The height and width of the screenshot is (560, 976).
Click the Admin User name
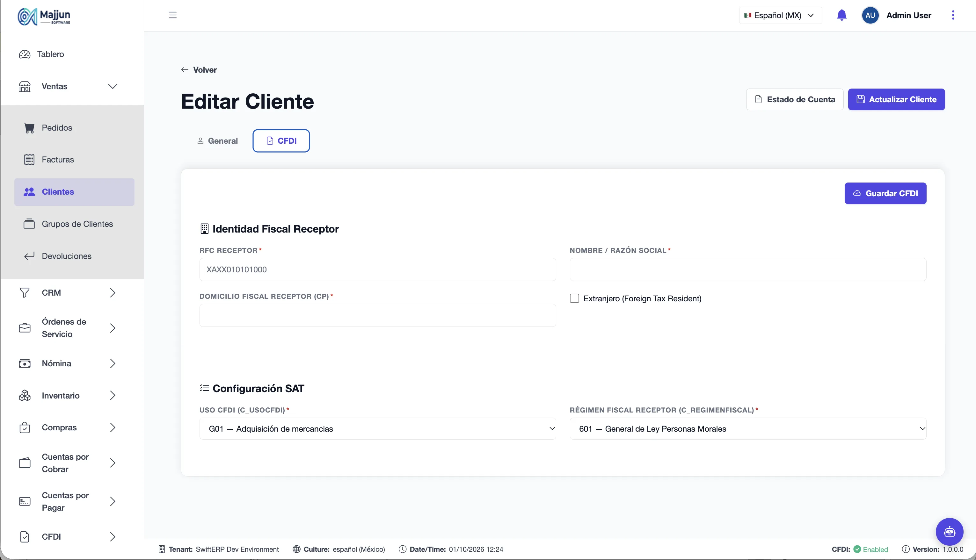click(x=909, y=15)
